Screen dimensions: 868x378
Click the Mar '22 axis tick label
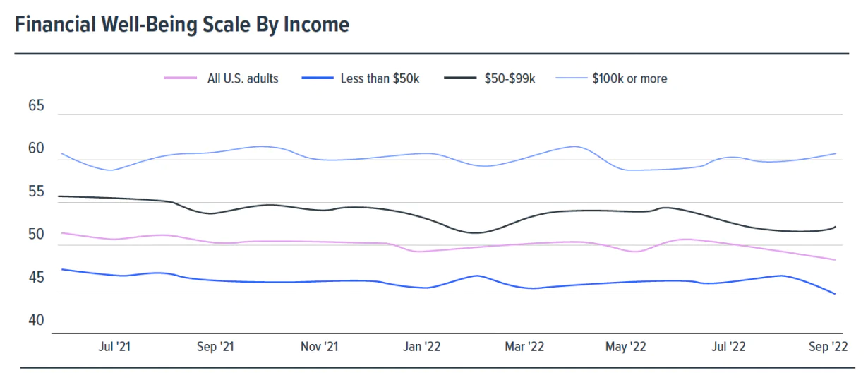525,347
